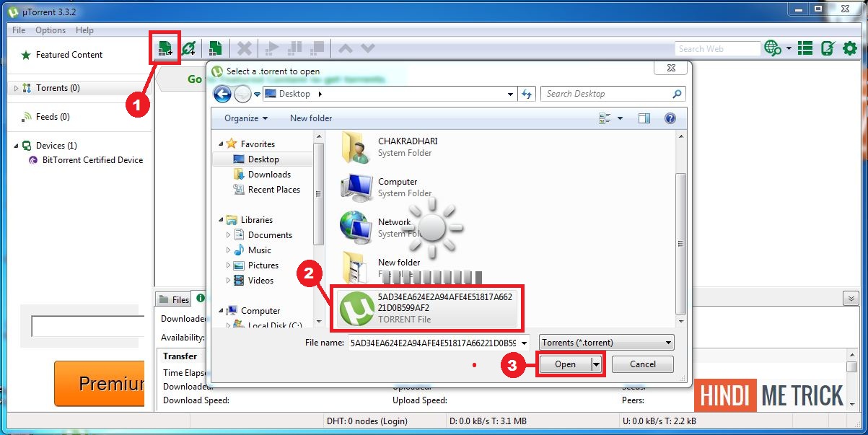Expand the Documents library node

[229, 235]
